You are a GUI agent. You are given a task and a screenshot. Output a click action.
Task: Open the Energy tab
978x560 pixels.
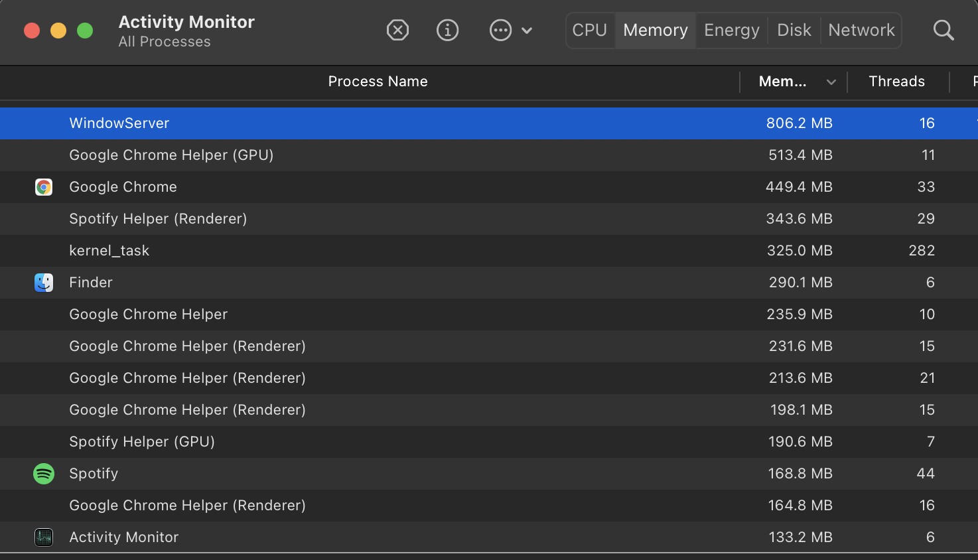tap(732, 30)
